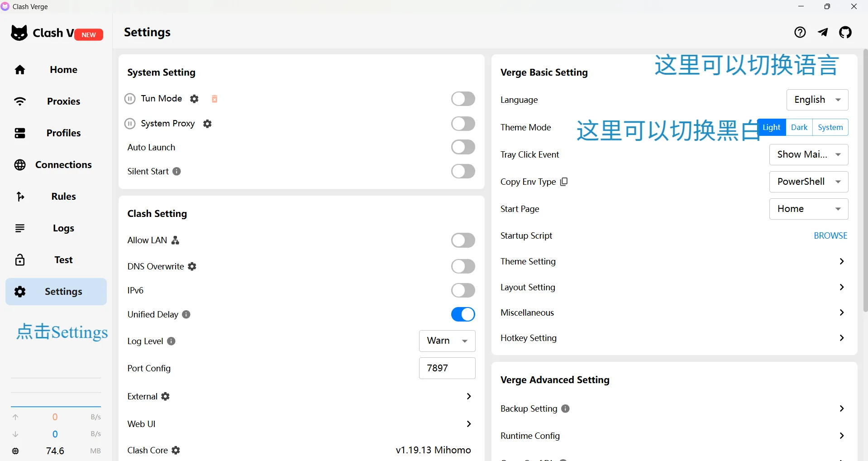This screenshot has height=461, width=868.
Task: Show Log Level info icon
Action: point(171,341)
